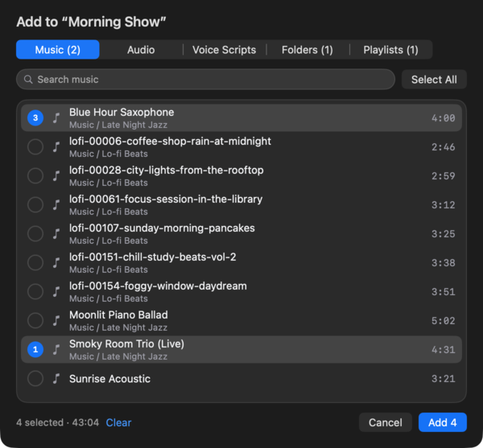Focus the Search music field
This screenshot has height=448, width=483.
(x=205, y=80)
